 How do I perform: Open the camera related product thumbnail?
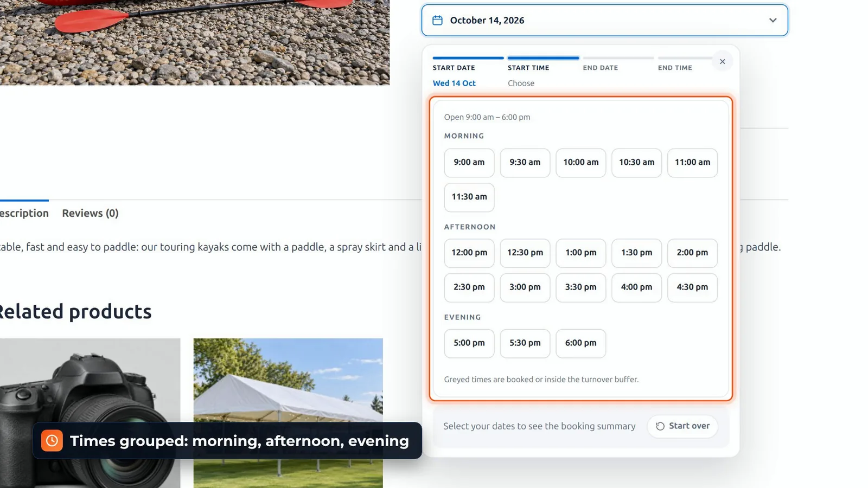[x=90, y=413]
